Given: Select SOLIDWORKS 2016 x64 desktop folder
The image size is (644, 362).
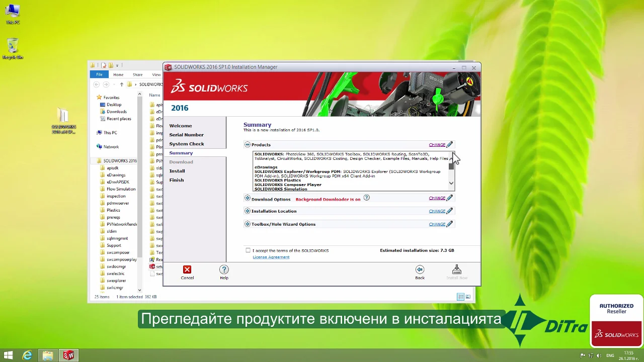Looking at the screenshot, I should 63,122.
